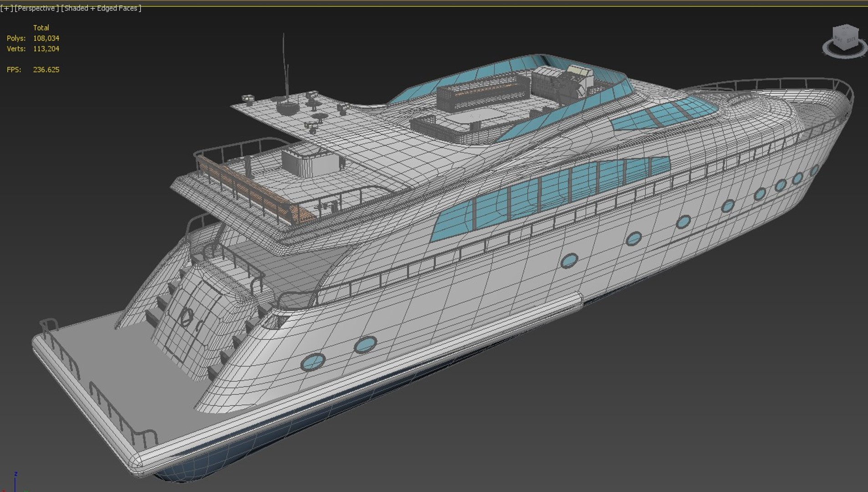
Task: Select the Polys count 108,034
Action: [x=46, y=38]
